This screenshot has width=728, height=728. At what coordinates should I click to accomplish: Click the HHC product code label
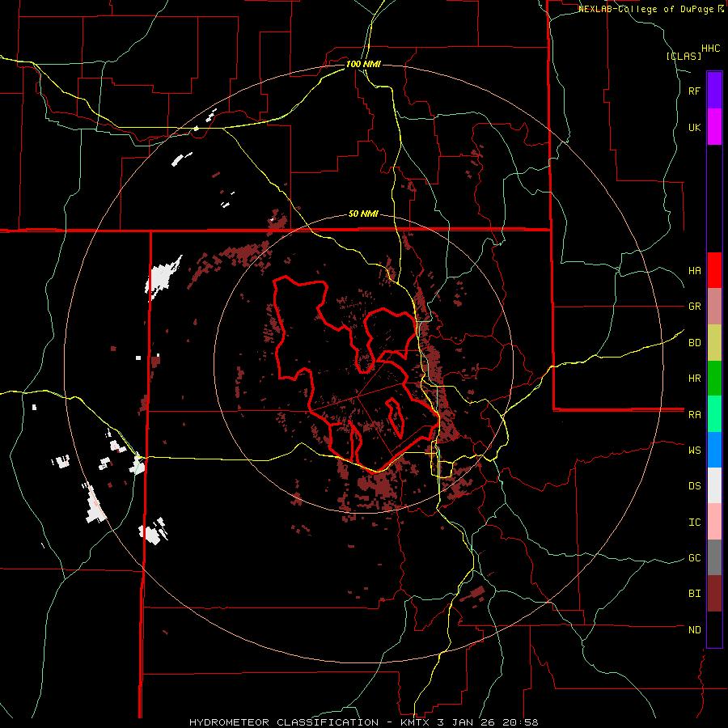click(710, 49)
